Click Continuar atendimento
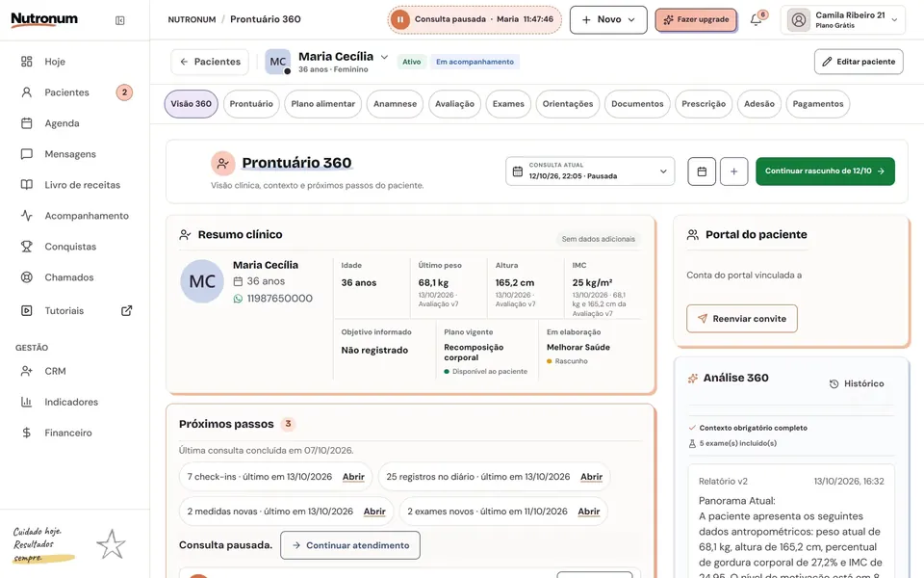 [x=350, y=545]
